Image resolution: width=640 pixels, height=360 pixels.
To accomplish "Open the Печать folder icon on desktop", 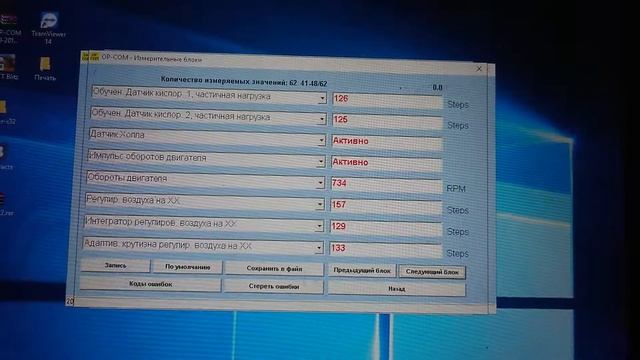I will point(45,69).
